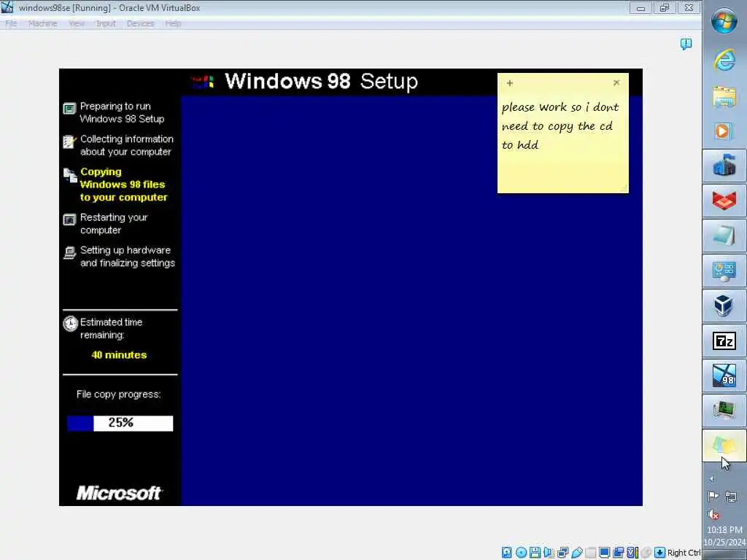The width and height of the screenshot is (747, 560).
Task: Click the keyboard capture arrow indicator
Action: [659, 553]
